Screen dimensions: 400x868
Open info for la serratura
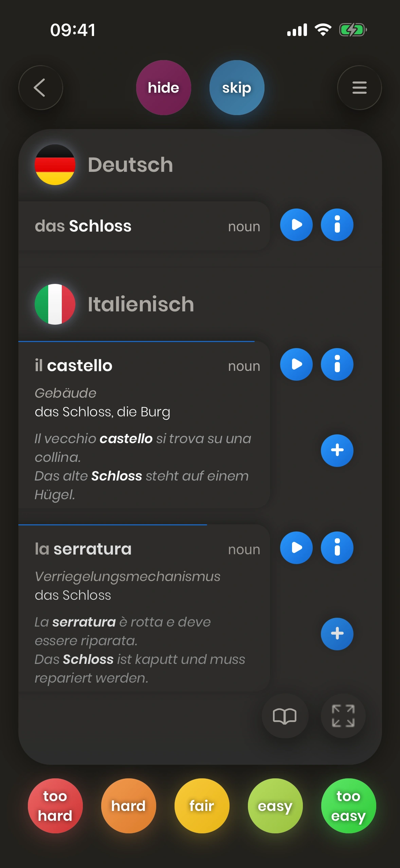[337, 548]
